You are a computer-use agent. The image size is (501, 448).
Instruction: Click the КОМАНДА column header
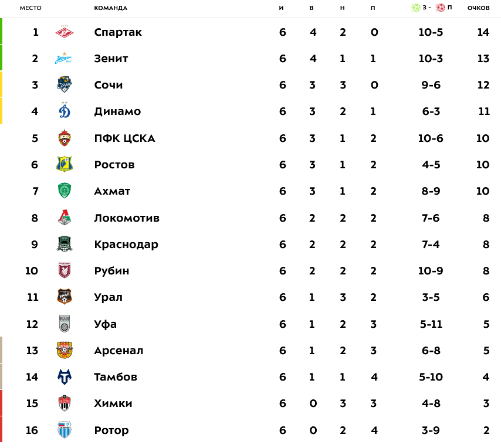(110, 8)
